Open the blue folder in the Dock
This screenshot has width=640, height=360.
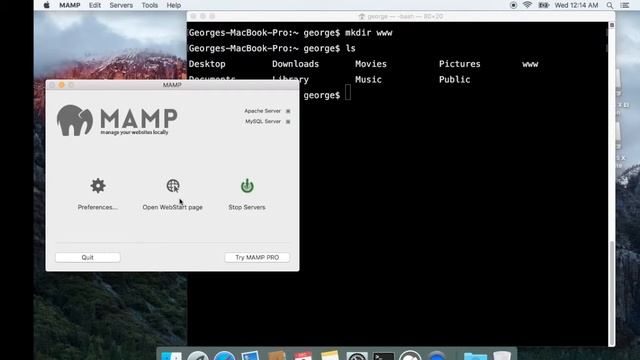point(476,356)
